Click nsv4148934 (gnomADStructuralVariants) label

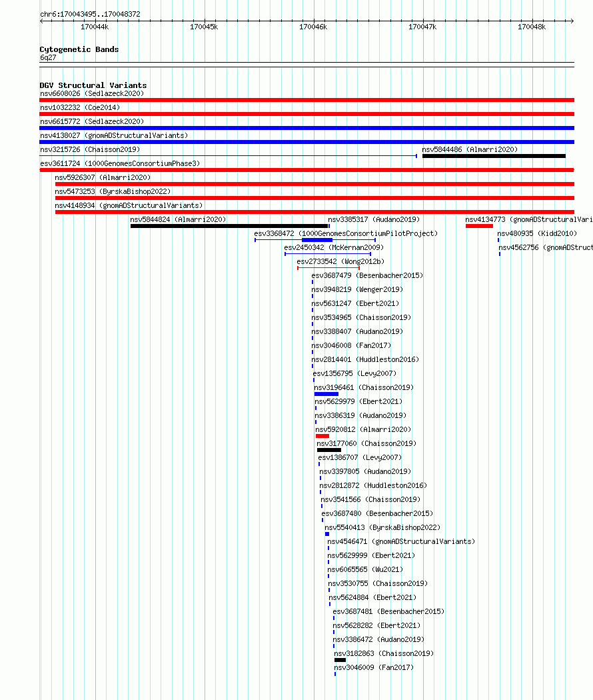click(129, 205)
